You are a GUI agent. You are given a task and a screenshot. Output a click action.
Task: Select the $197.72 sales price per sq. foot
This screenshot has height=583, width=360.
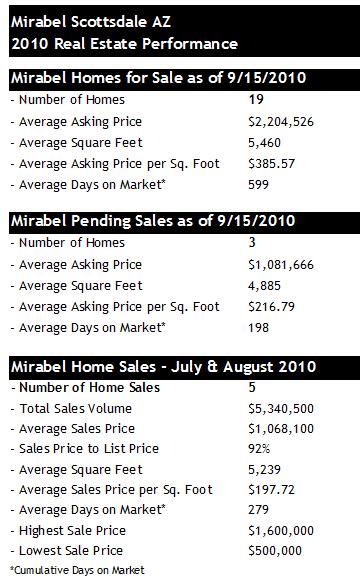[271, 490]
